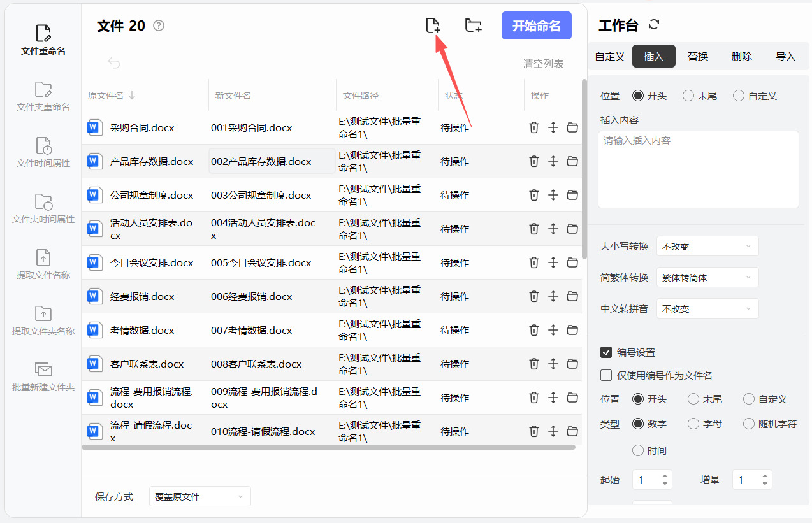The width and height of the screenshot is (812, 523).
Task: Select 字母 numbering type
Action: tap(693, 424)
